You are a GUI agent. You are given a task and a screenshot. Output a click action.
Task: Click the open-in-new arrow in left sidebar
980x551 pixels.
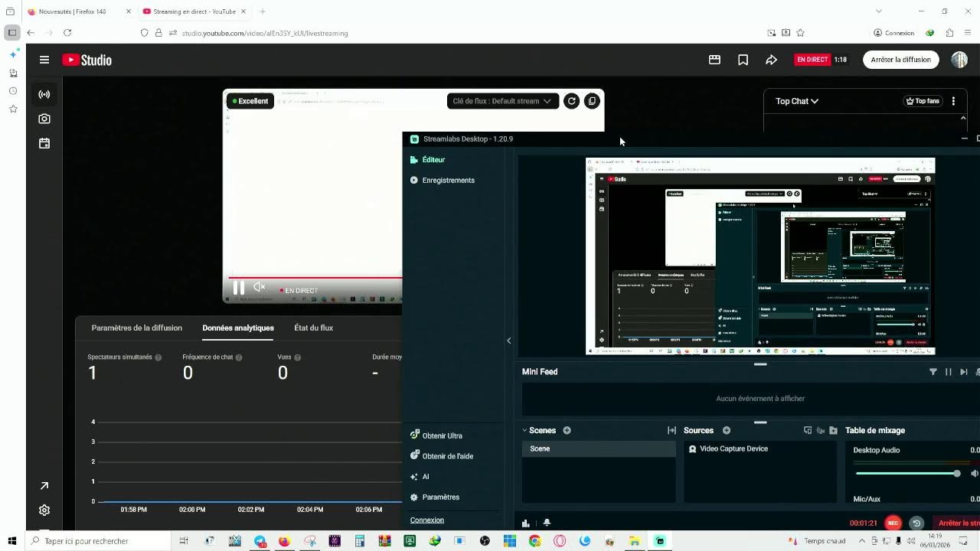pyautogui.click(x=44, y=486)
